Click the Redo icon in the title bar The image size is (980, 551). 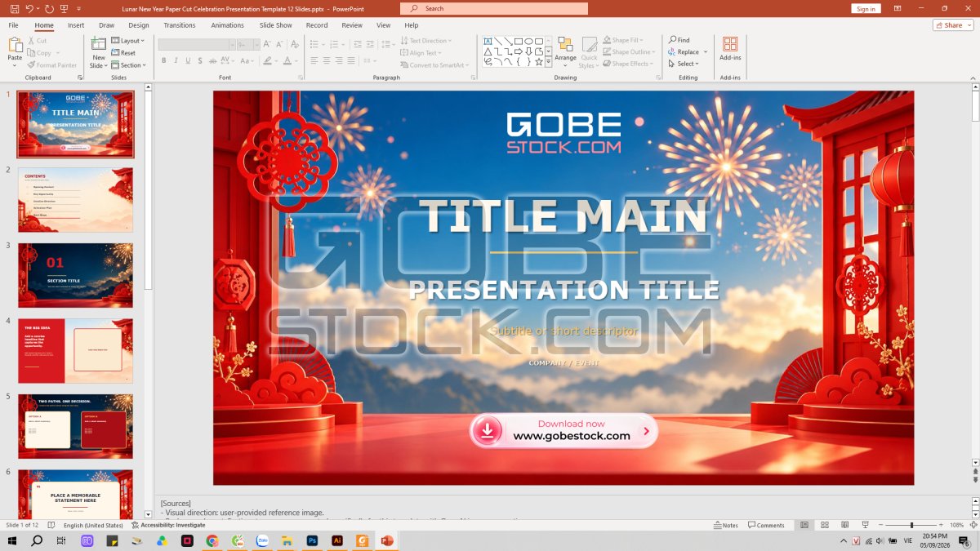50,8
